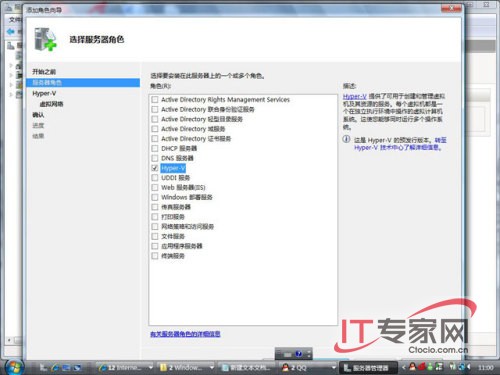Open the 2 Windows Explorer taskbar group

(186, 367)
